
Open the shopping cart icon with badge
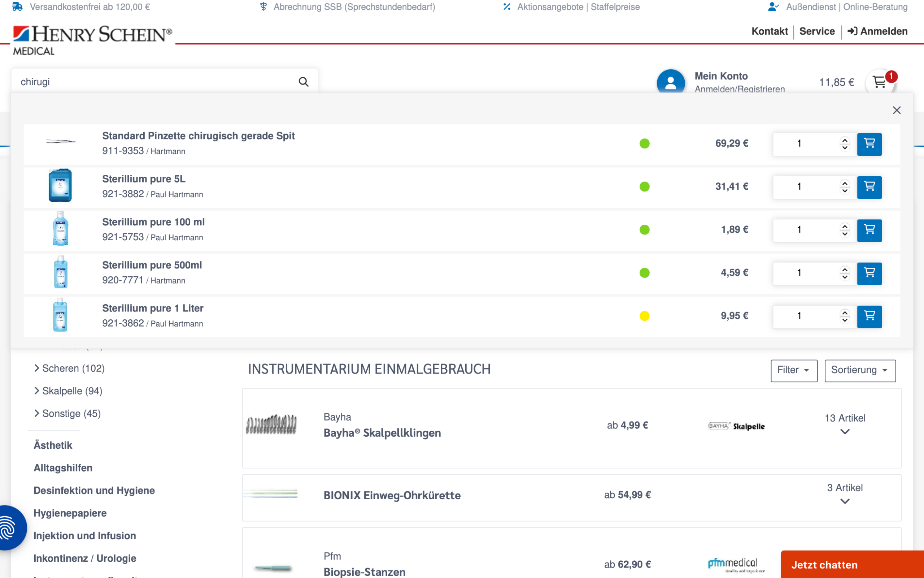pyautogui.click(x=880, y=82)
